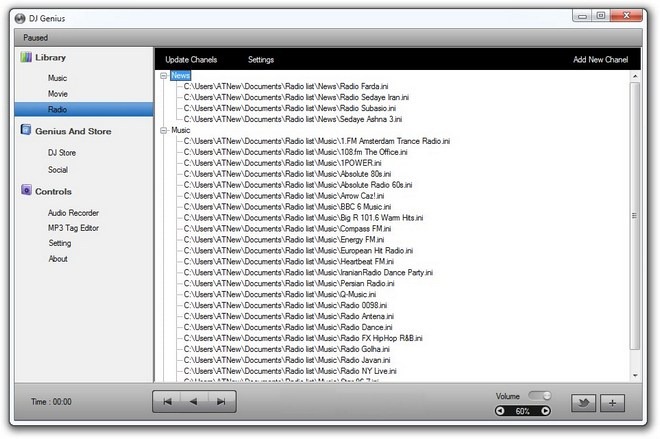This screenshot has width=660, height=439.
Task: Select Heartbeat FM.ini channel
Action: 289,261
